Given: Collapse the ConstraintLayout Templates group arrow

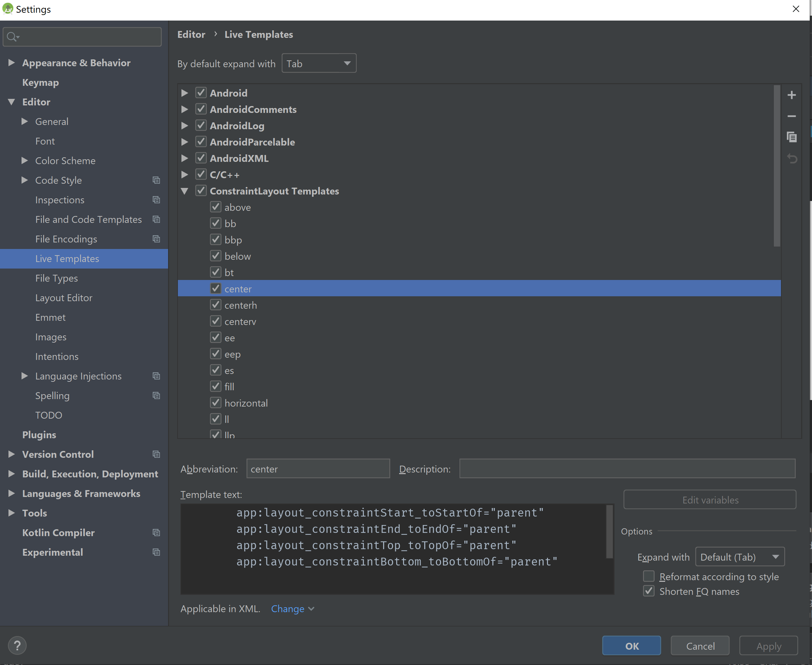Looking at the screenshot, I should pyautogui.click(x=185, y=191).
